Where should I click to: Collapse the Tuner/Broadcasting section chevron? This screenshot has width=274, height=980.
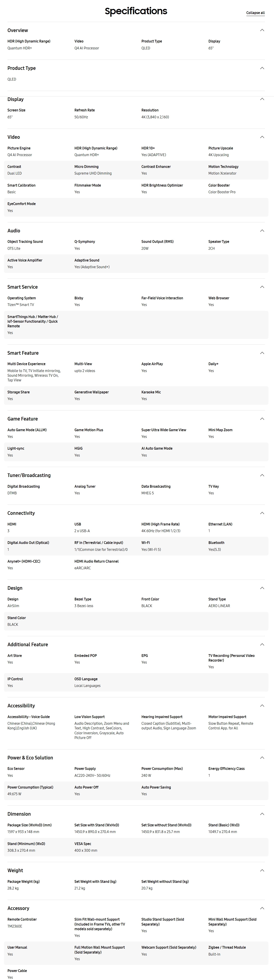tap(262, 475)
